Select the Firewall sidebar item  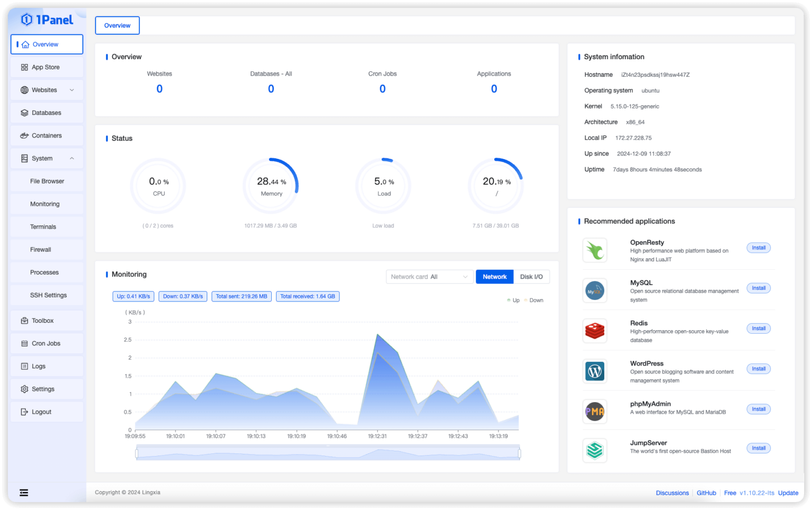(x=41, y=249)
